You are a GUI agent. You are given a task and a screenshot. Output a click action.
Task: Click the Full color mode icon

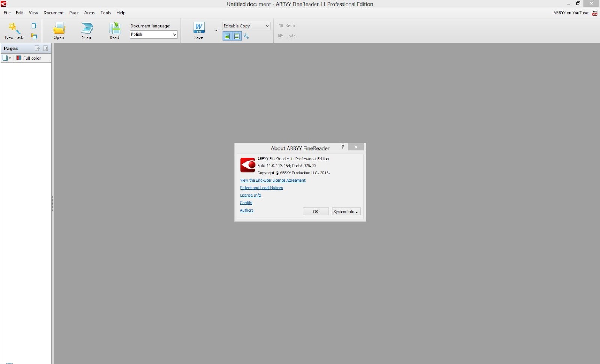(19, 58)
